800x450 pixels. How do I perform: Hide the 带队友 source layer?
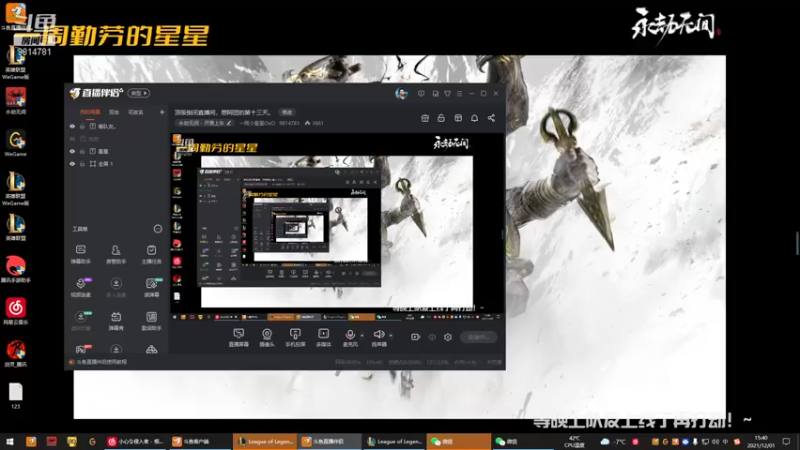tap(72, 127)
